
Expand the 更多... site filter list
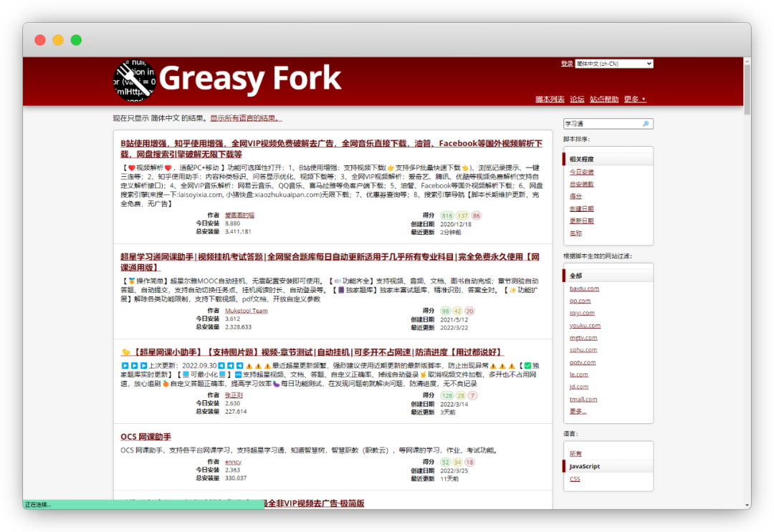pyautogui.click(x=578, y=411)
